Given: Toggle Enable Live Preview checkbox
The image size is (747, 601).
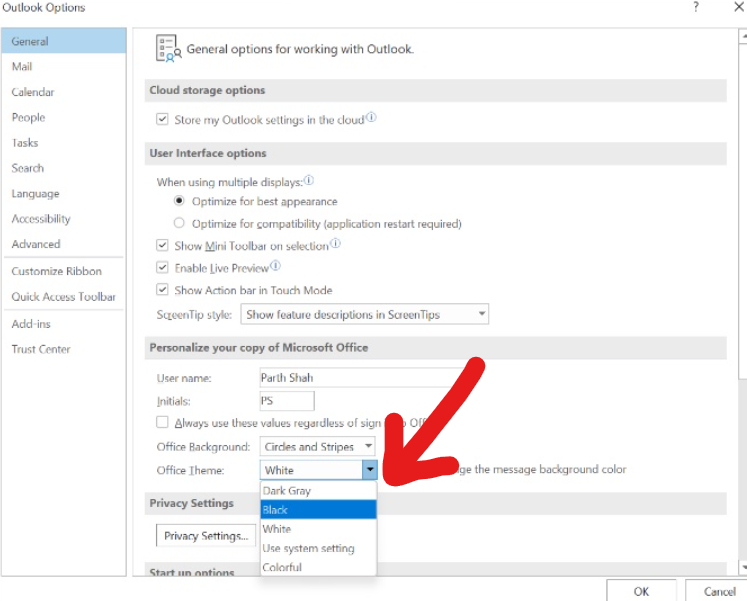Looking at the screenshot, I should tap(162, 267).
